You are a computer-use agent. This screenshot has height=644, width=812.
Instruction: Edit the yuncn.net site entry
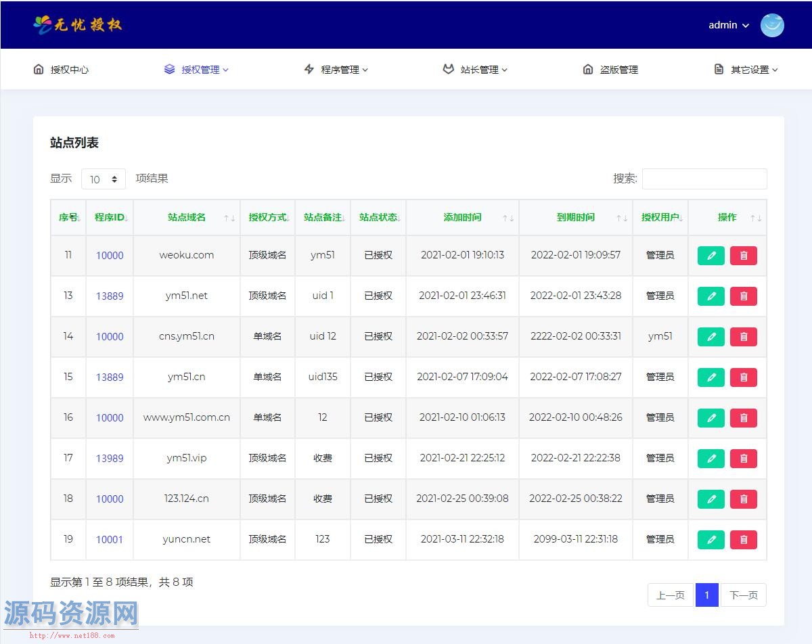[710, 540]
